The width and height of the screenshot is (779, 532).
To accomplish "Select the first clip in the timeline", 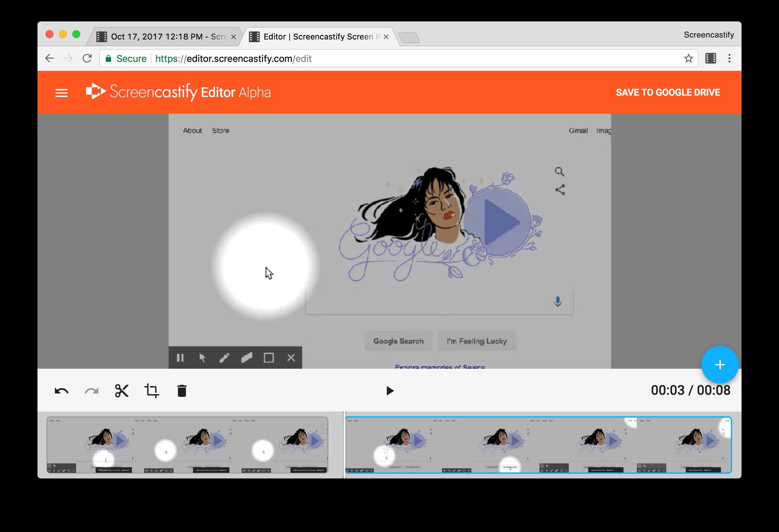I will point(188,445).
